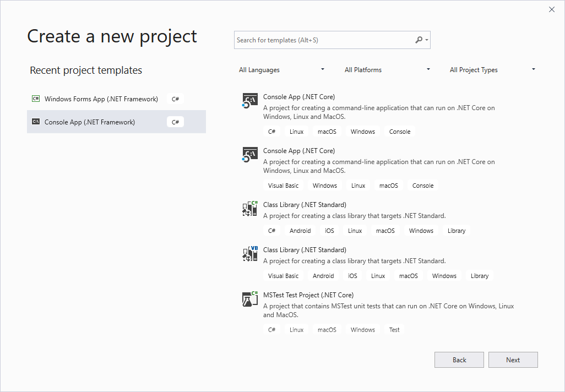
Task: Click the Android tag under C# Class Library
Action: (x=300, y=231)
